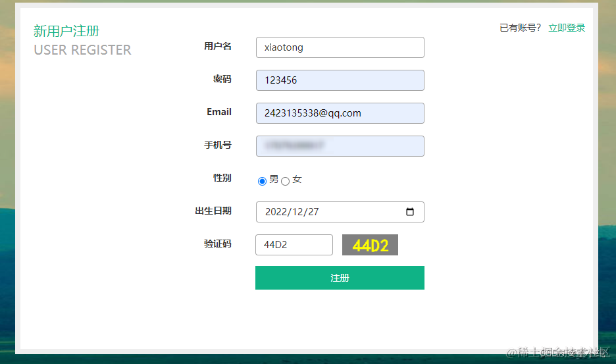Click the 出生日期 field label
This screenshot has width=616, height=364.
pyautogui.click(x=213, y=211)
